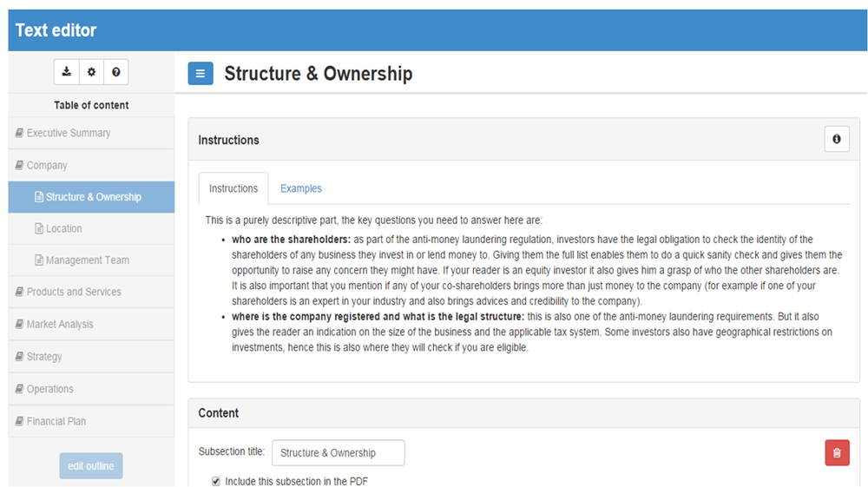The height and width of the screenshot is (487, 868).
Task: Open the Executive Summary section
Action: coord(91,133)
